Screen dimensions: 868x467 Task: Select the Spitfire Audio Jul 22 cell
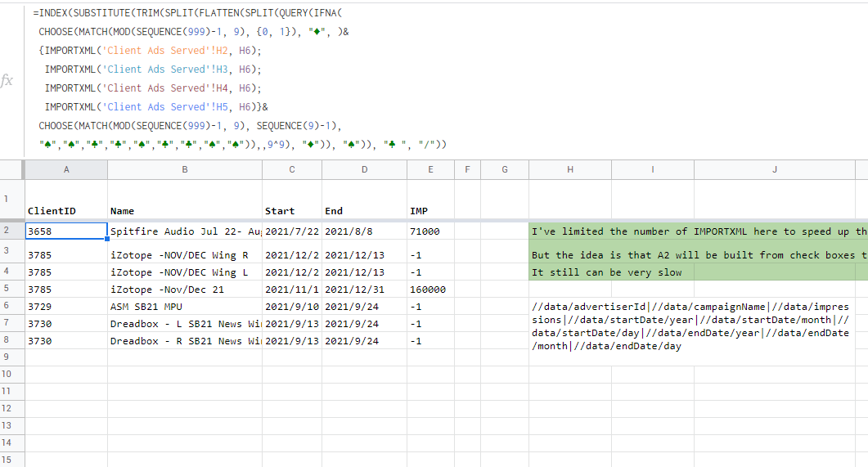(185, 231)
